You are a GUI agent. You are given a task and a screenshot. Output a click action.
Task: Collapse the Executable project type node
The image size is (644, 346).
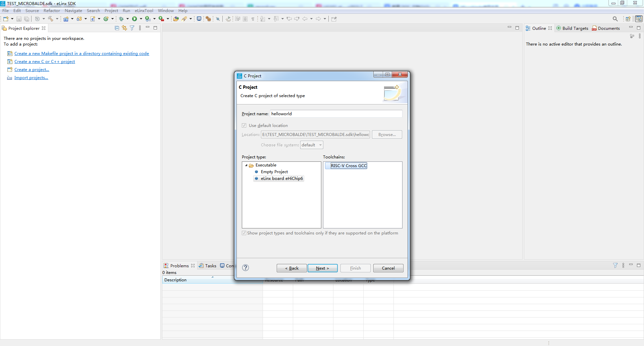[246, 165]
